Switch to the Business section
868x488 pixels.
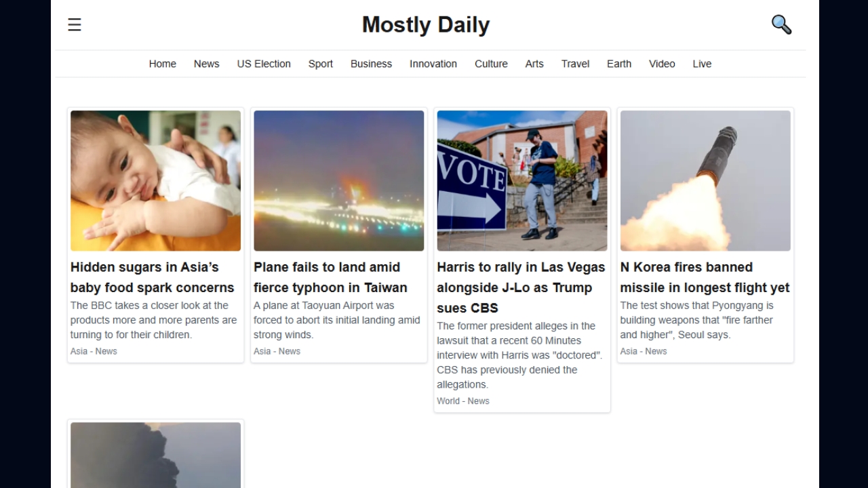[x=371, y=64]
